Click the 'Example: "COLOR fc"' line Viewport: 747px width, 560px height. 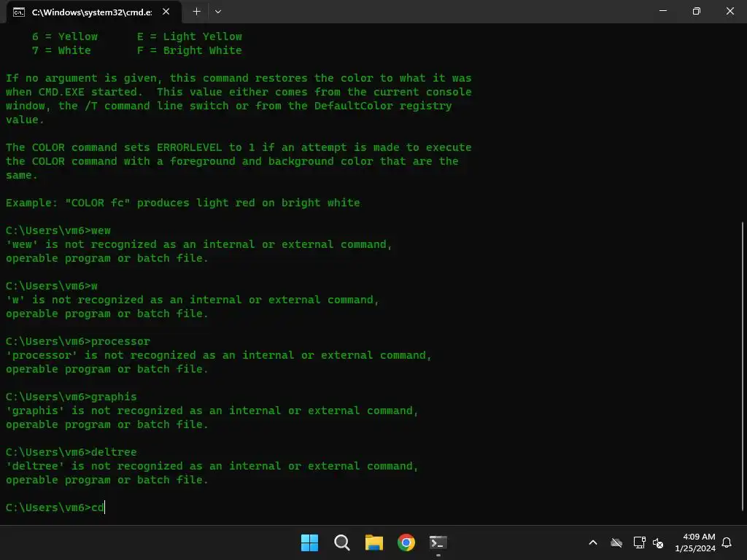tap(183, 203)
